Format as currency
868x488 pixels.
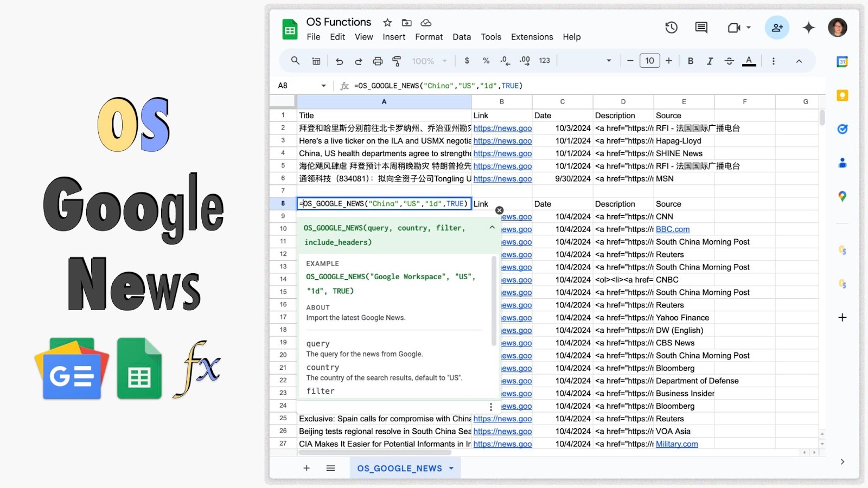(467, 61)
